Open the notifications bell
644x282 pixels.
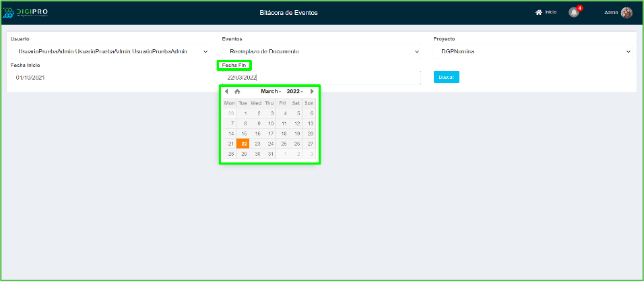coord(573,13)
